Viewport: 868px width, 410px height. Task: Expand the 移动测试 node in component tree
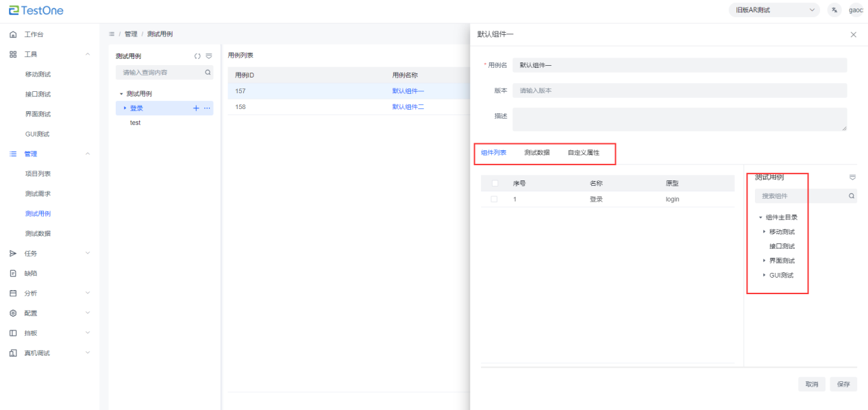click(764, 232)
